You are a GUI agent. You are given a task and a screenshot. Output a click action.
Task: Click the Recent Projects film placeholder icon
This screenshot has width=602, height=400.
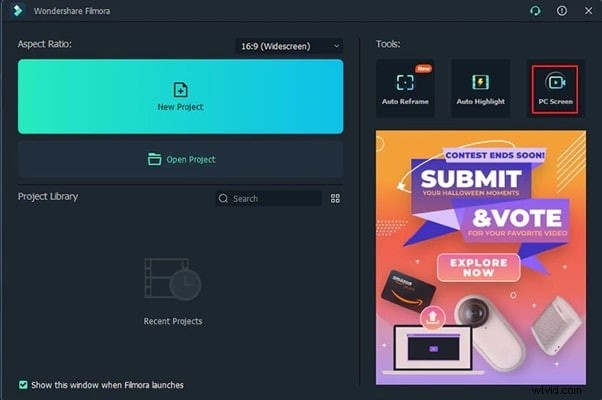pyautogui.click(x=172, y=279)
